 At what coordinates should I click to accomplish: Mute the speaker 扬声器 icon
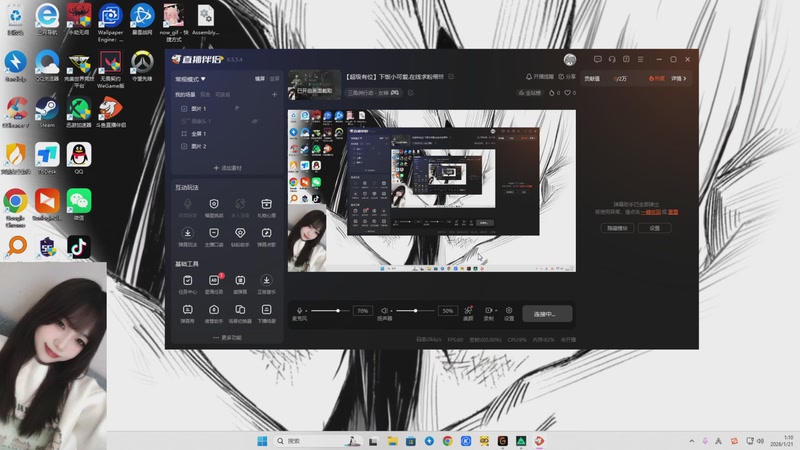coord(384,310)
